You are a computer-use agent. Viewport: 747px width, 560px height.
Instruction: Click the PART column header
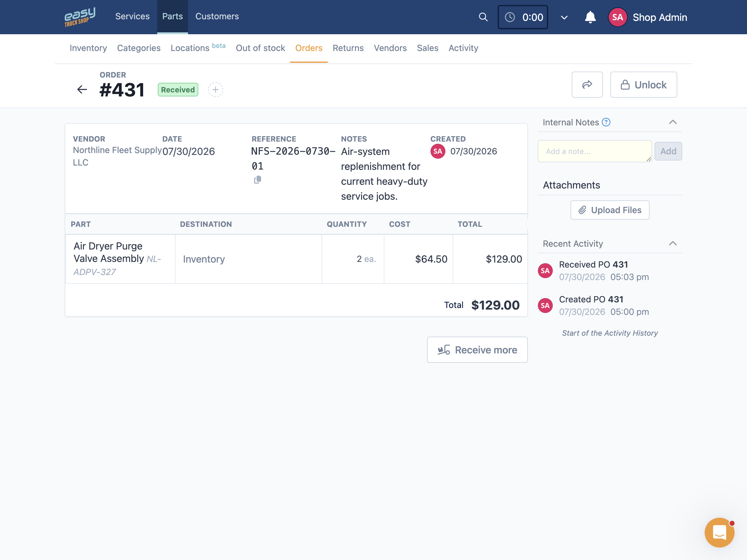click(x=81, y=224)
